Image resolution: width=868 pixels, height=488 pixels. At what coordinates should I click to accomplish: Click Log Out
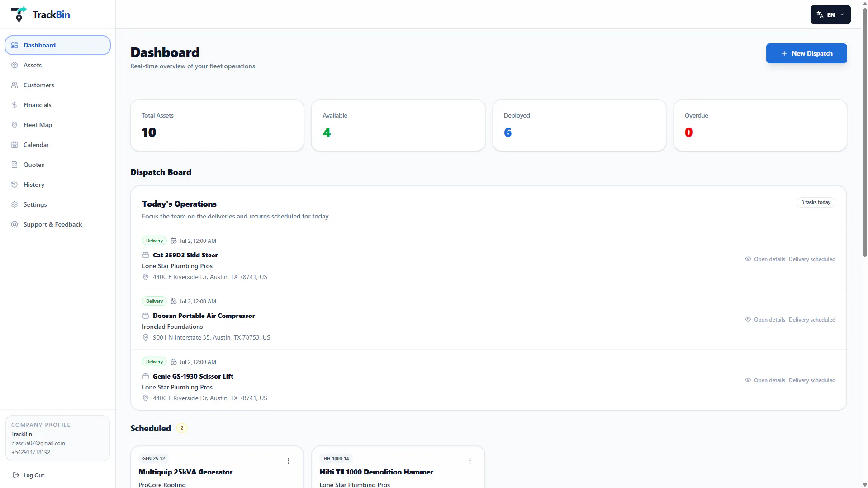coord(28,475)
